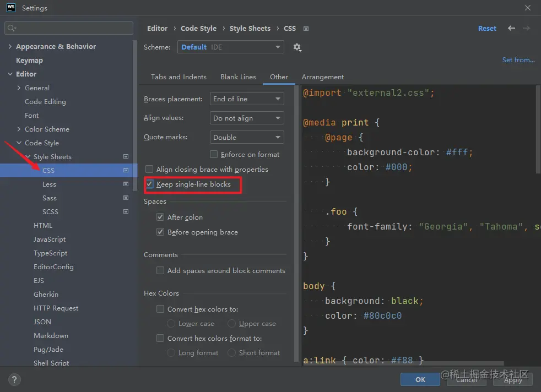Viewport: 541px width, 392px height.
Task: Toggle Enforce on format checkbox
Action: click(214, 154)
